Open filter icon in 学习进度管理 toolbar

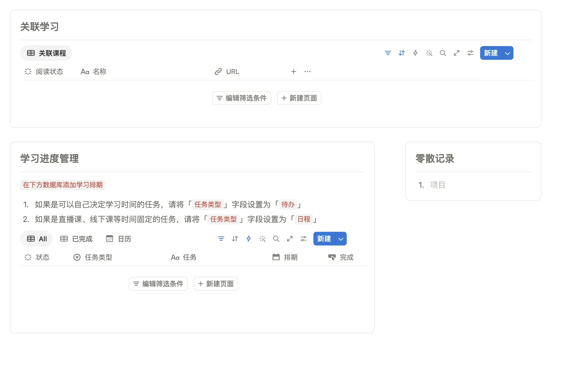pos(221,239)
